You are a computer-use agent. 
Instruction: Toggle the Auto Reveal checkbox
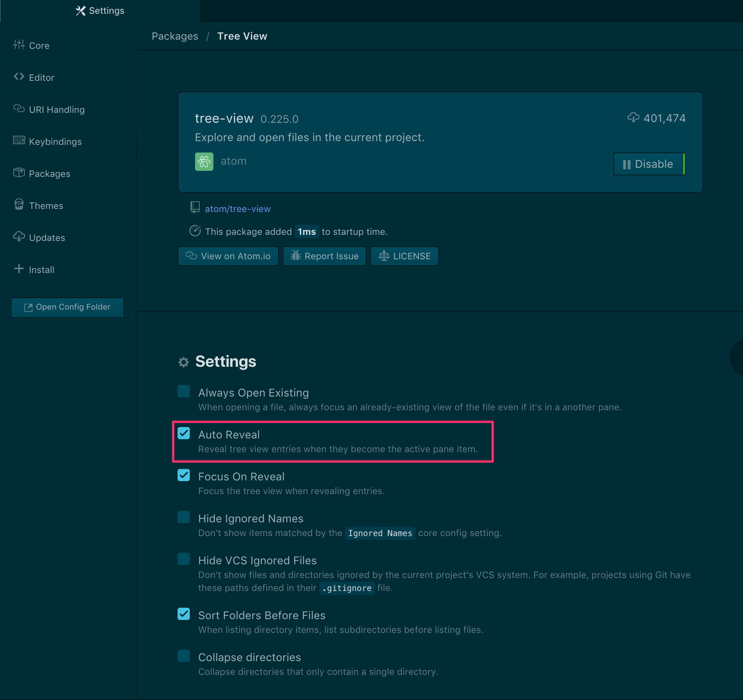[x=183, y=433]
